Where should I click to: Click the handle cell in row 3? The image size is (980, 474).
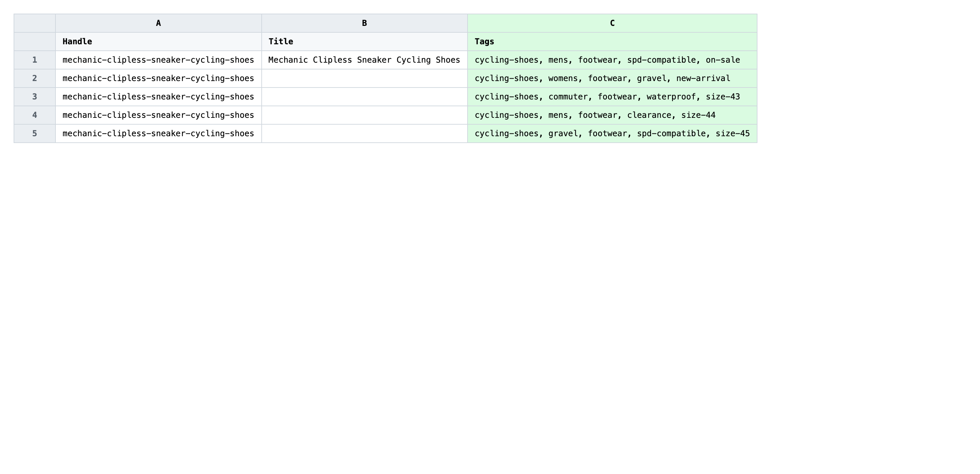158,97
